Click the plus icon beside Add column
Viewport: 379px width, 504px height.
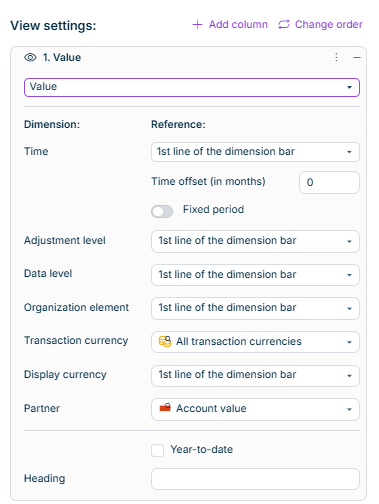point(197,25)
